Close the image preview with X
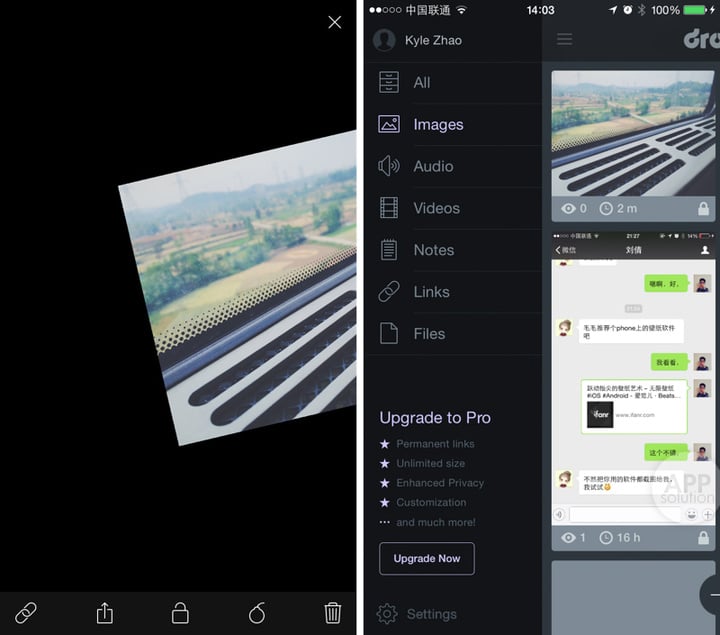The width and height of the screenshot is (720, 635). [x=334, y=22]
